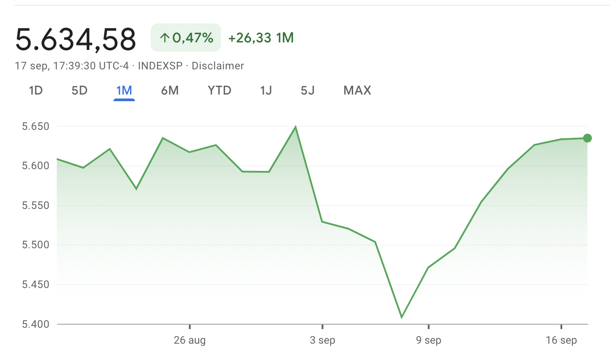Switch to the 1D time range tab
The height and width of the screenshot is (364, 610).
point(35,91)
